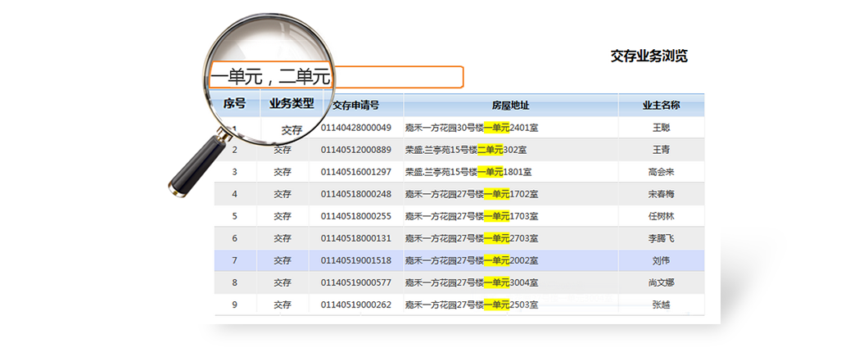Click owner name 宋春梅
This screenshot has height=352, width=868.
(661, 194)
